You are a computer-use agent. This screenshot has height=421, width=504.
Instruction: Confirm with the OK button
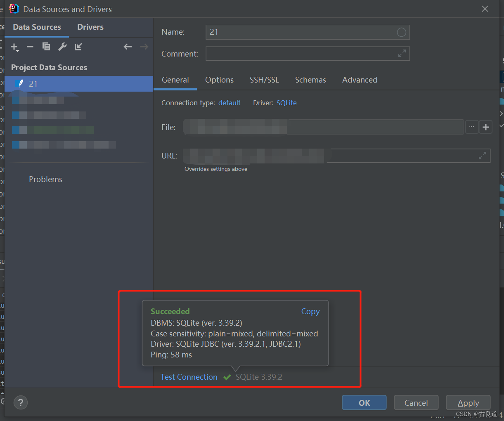364,402
